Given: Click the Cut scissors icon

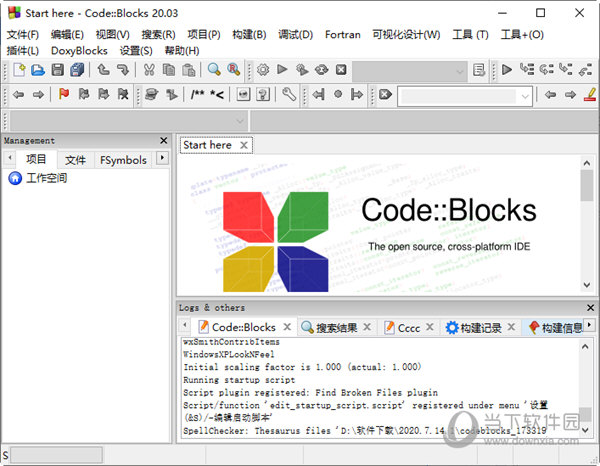Looking at the screenshot, I should [149, 70].
